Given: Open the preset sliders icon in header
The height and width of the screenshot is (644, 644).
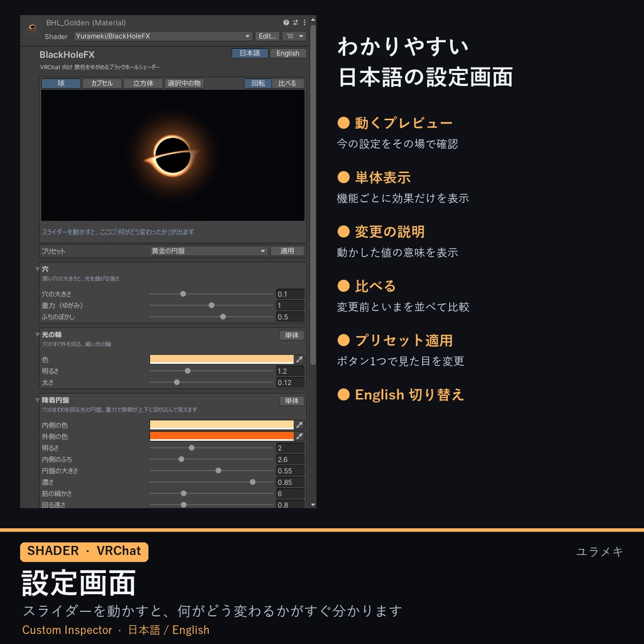Looking at the screenshot, I should [296, 23].
